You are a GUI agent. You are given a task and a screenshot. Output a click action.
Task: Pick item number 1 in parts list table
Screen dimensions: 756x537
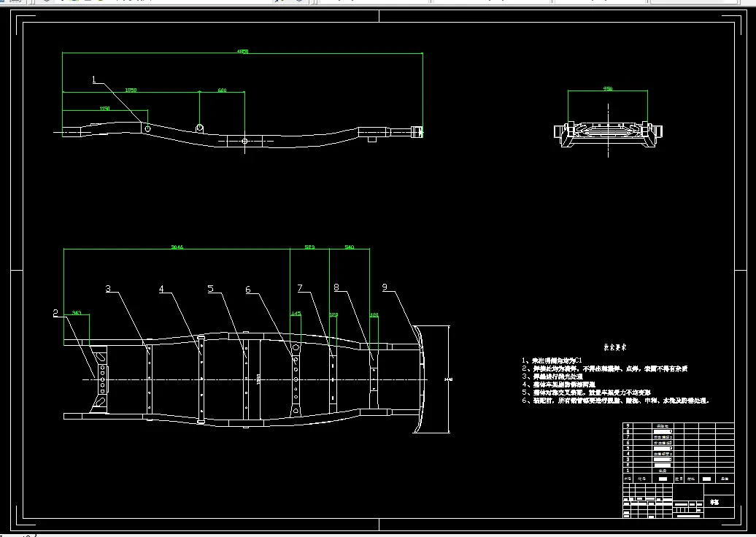pyautogui.click(x=628, y=471)
